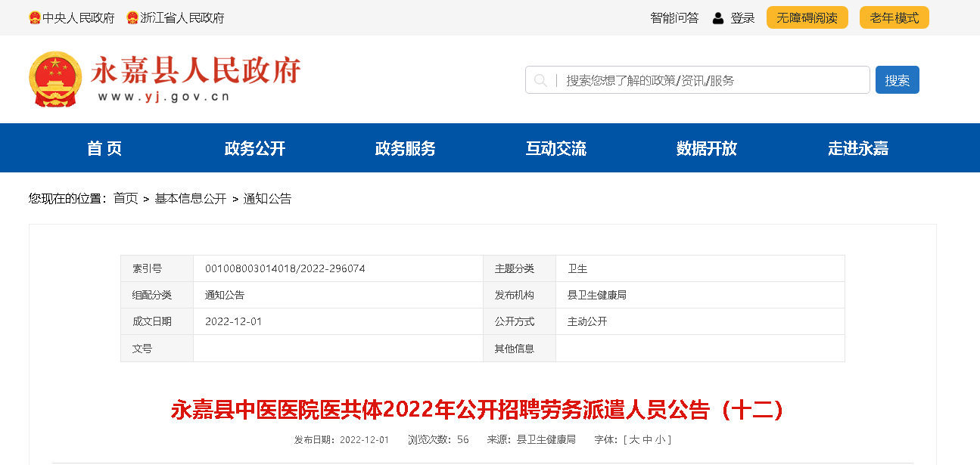Go to 首页 in the navigation bar

pyautogui.click(x=104, y=148)
